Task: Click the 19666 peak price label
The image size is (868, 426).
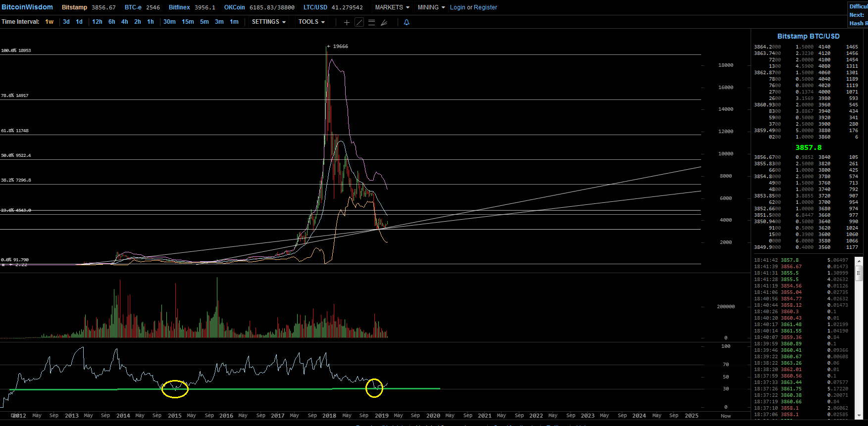Action: [x=340, y=47]
